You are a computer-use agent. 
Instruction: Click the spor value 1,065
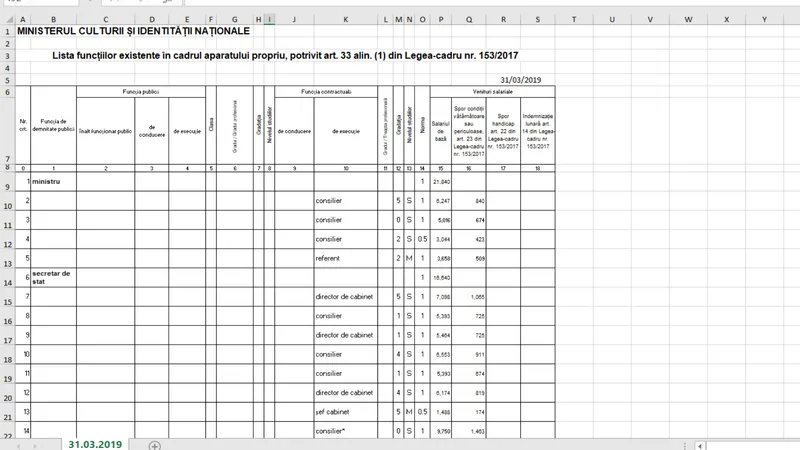click(469, 296)
